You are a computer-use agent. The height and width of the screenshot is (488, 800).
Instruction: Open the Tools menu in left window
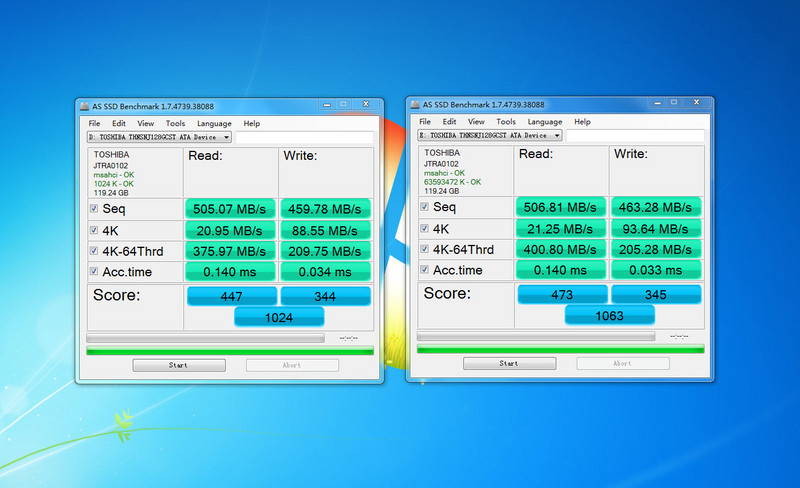pos(175,124)
